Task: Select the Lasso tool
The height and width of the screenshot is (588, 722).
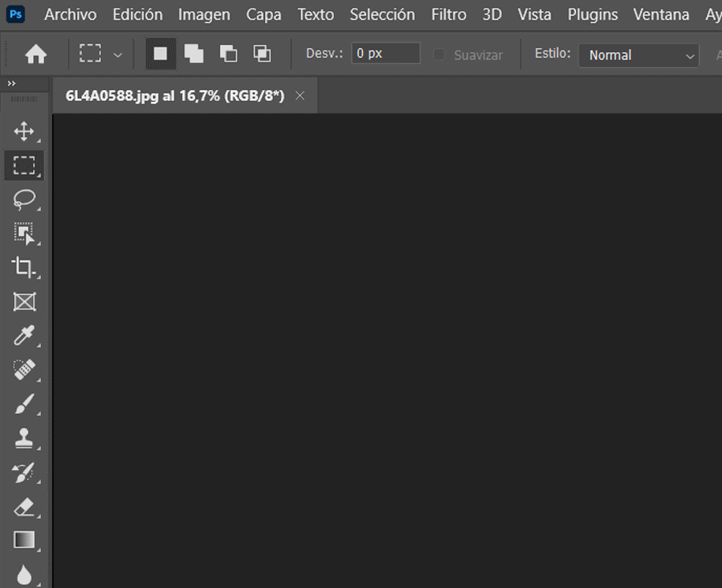Action: click(x=24, y=200)
